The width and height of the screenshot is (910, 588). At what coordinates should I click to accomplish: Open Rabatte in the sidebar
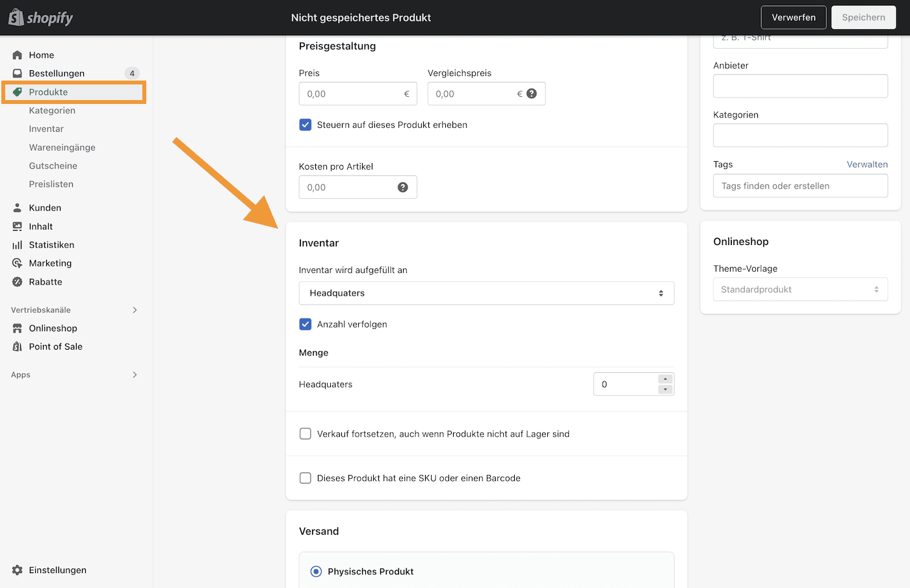coord(45,282)
